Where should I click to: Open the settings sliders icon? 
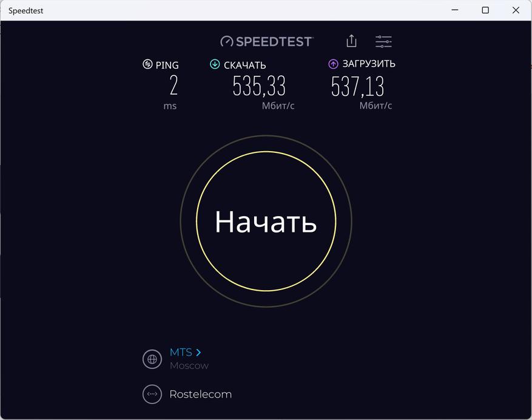[383, 41]
